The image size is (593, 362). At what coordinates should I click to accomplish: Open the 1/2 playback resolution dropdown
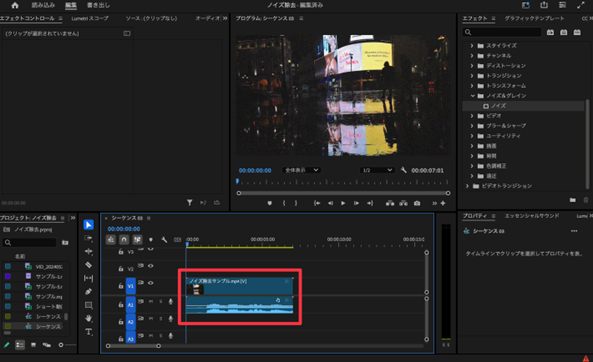(377, 170)
